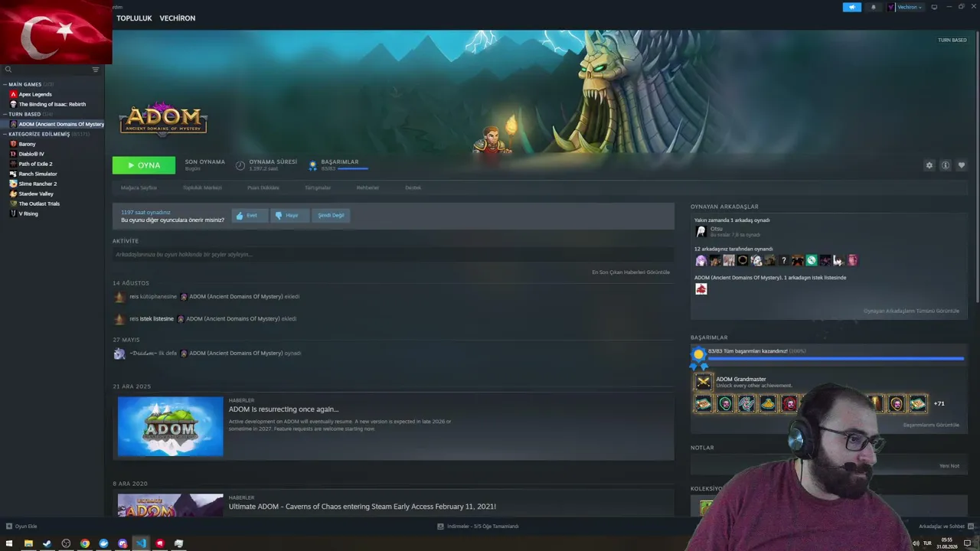Open the Vechiron account dropdown
This screenshot has width=980, height=551.
pos(905,7)
